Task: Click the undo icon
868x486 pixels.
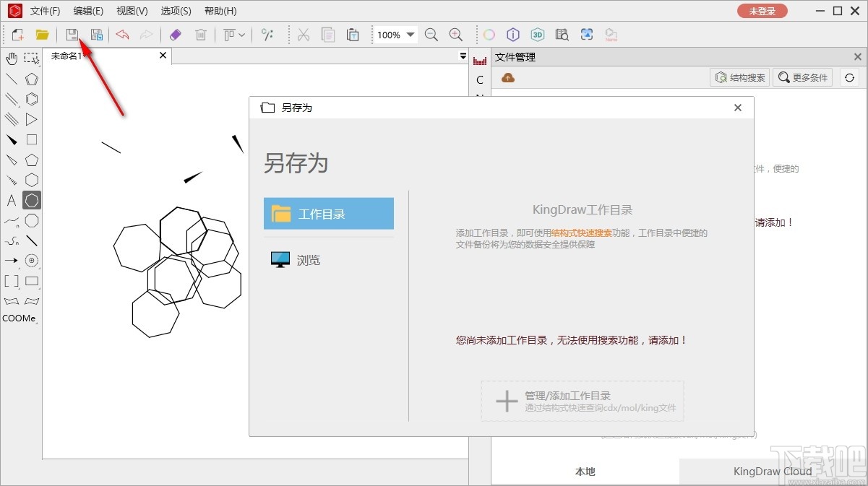Action: pyautogui.click(x=121, y=34)
